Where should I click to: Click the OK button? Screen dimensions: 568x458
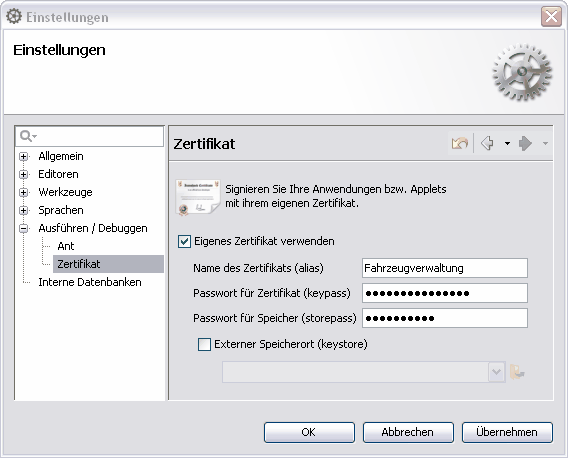click(x=309, y=432)
